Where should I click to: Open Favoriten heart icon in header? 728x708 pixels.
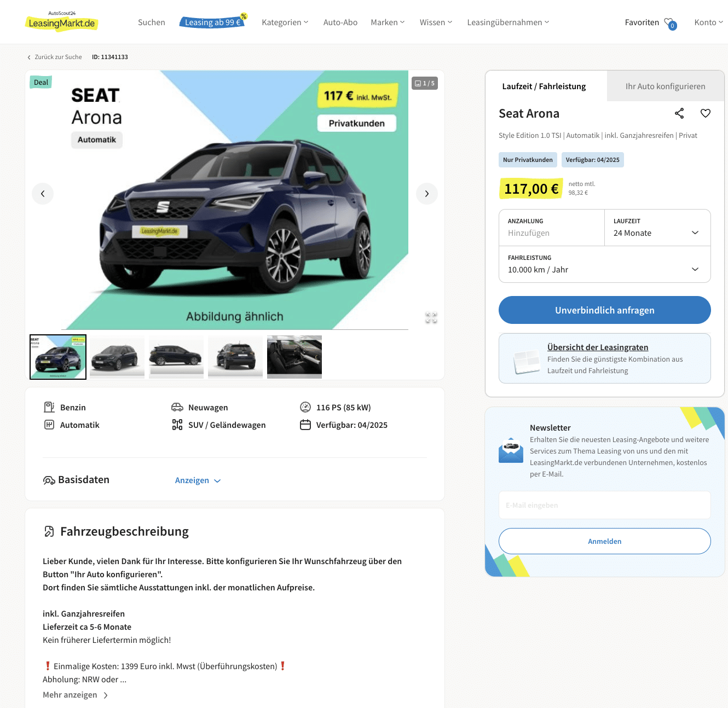[670, 23]
